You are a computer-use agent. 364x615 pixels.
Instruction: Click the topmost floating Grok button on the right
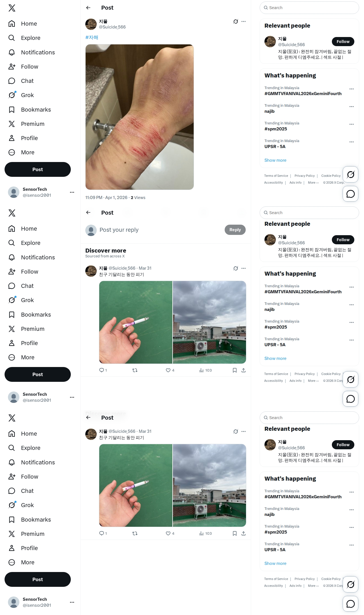point(350,174)
